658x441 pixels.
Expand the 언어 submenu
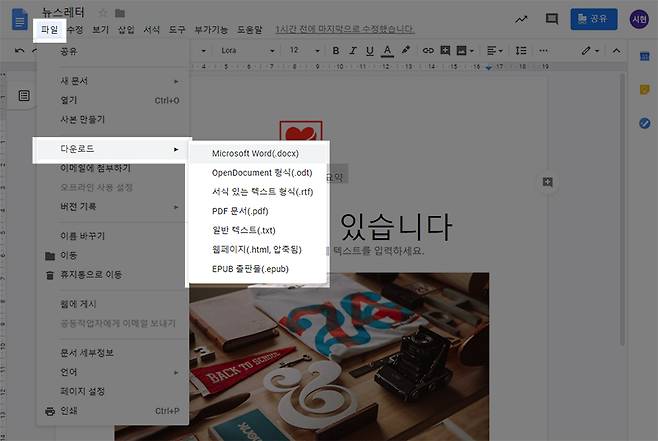(x=112, y=372)
